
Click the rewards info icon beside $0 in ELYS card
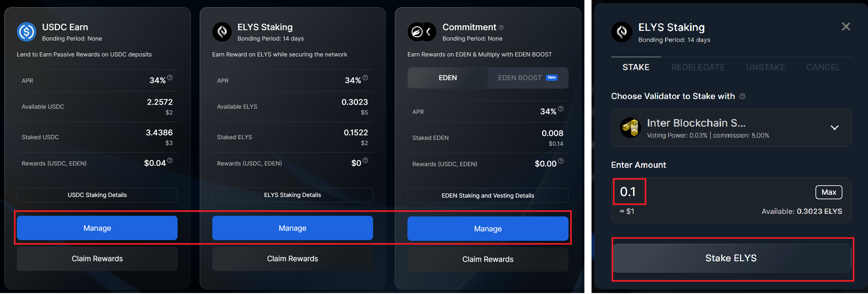click(x=366, y=161)
